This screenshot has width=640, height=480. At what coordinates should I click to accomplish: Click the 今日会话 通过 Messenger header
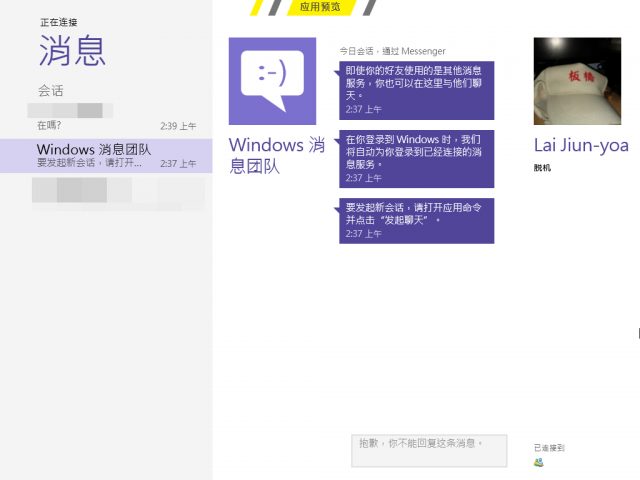pyautogui.click(x=392, y=51)
